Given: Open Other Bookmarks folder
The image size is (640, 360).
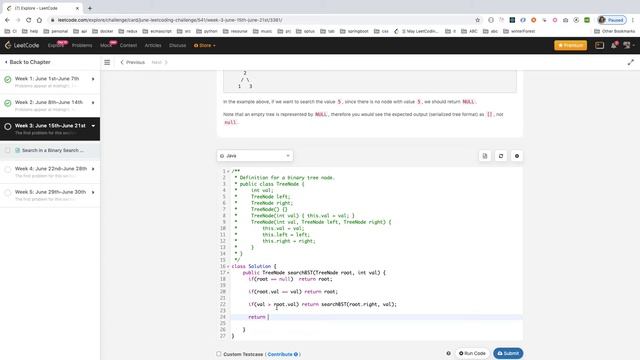Looking at the screenshot, I should pos(615,31).
